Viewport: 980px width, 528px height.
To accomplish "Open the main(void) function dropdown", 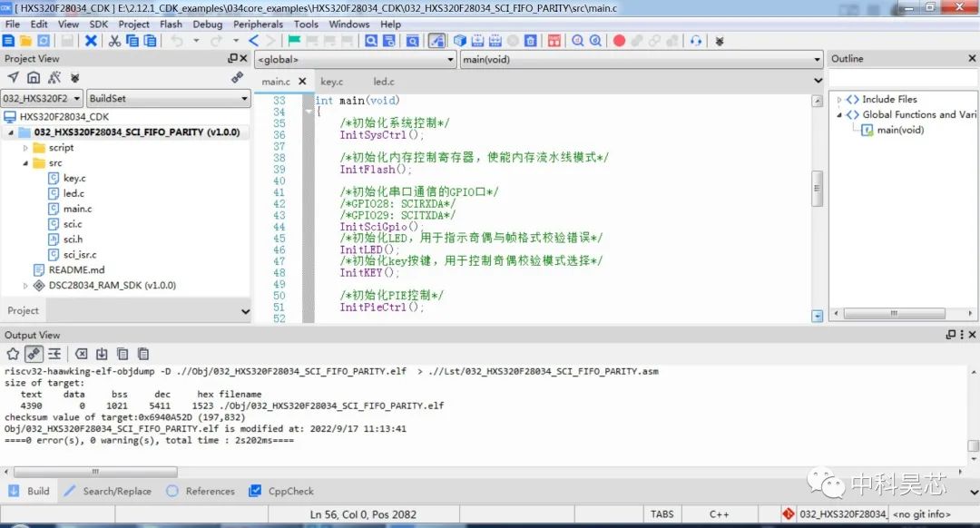I will 642,59.
